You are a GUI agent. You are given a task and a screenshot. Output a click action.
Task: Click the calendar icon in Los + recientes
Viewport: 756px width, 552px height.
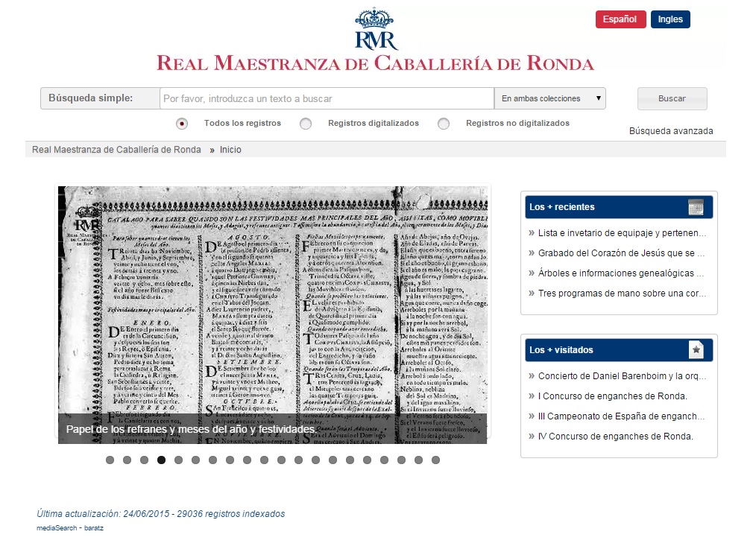point(696,207)
